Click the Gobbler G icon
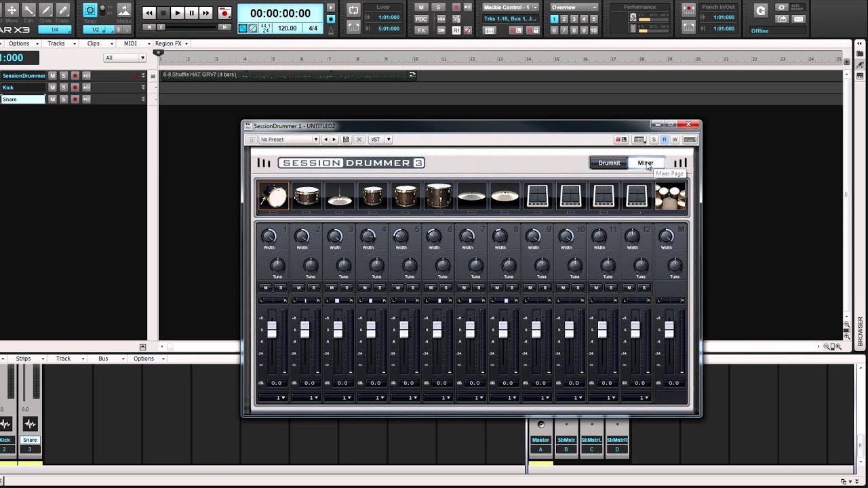 point(760,11)
